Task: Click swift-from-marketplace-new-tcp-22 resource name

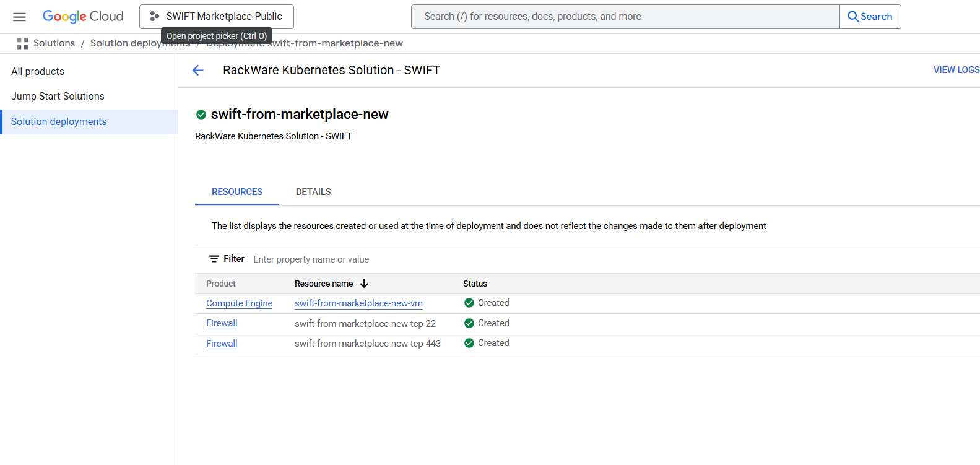Action: [x=365, y=324]
